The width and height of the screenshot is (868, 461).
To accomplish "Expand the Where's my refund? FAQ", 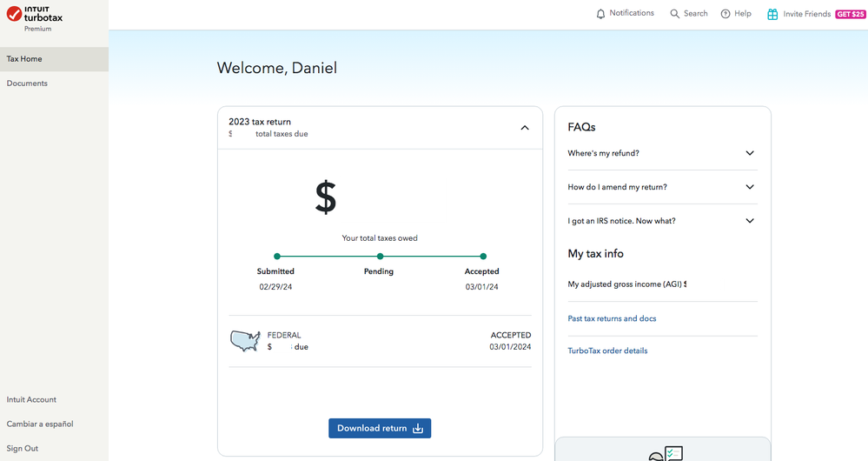I will [x=662, y=153].
